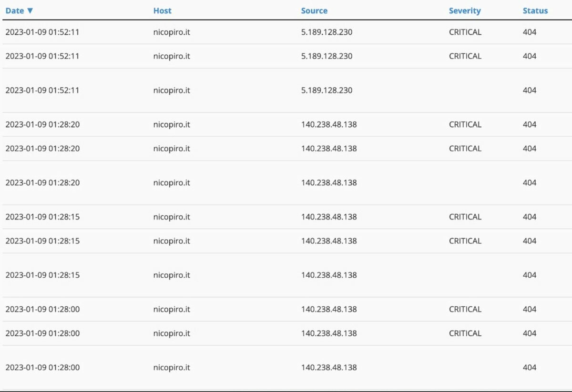This screenshot has width=572, height=392.
Task: Select the first 01:28:15 row's date
Action: (42, 217)
